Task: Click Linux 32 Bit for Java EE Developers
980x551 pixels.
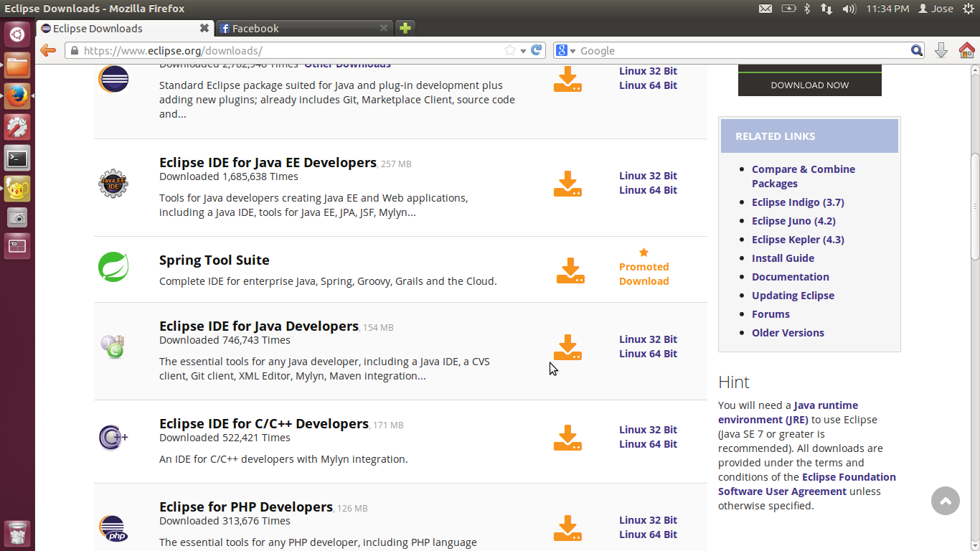Action: 648,176
